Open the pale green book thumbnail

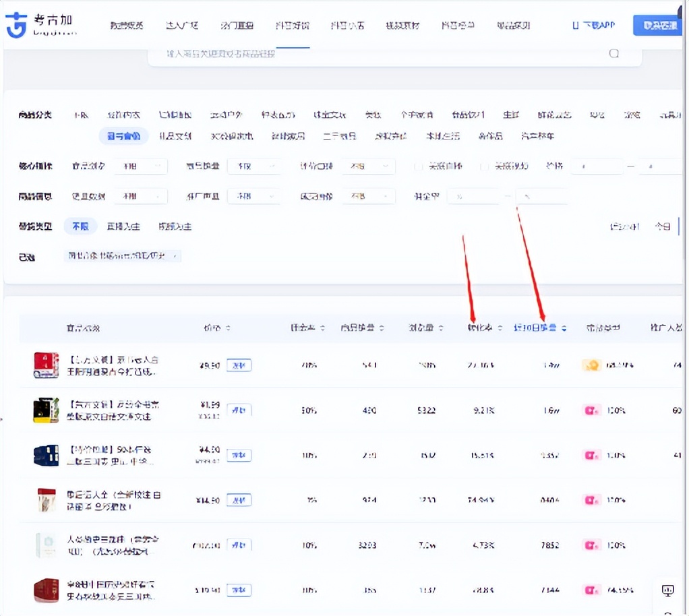(46, 545)
